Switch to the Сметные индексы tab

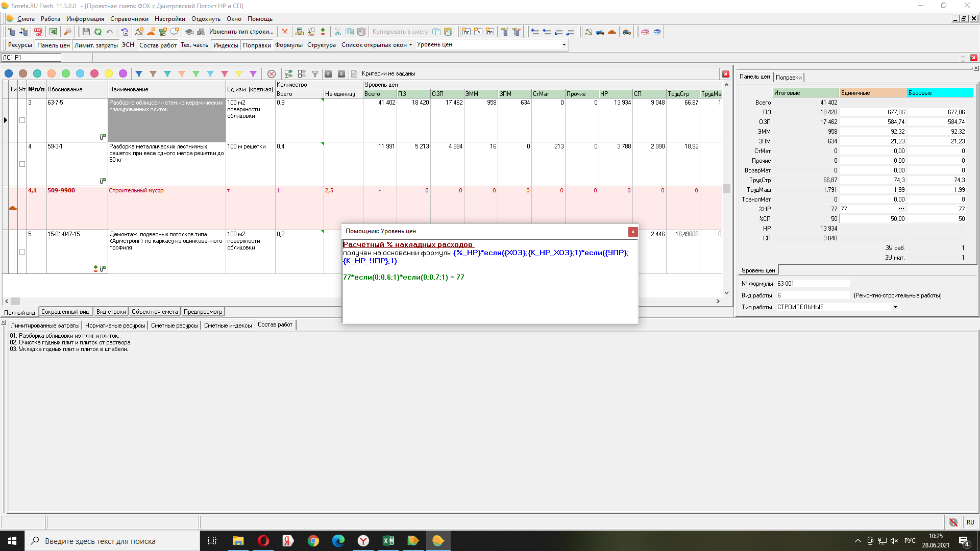click(228, 325)
